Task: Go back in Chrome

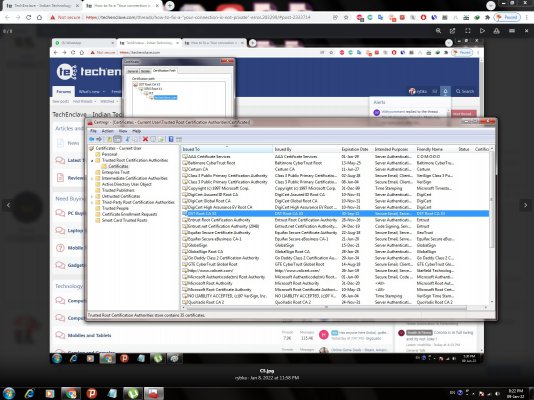Action: (7, 17)
